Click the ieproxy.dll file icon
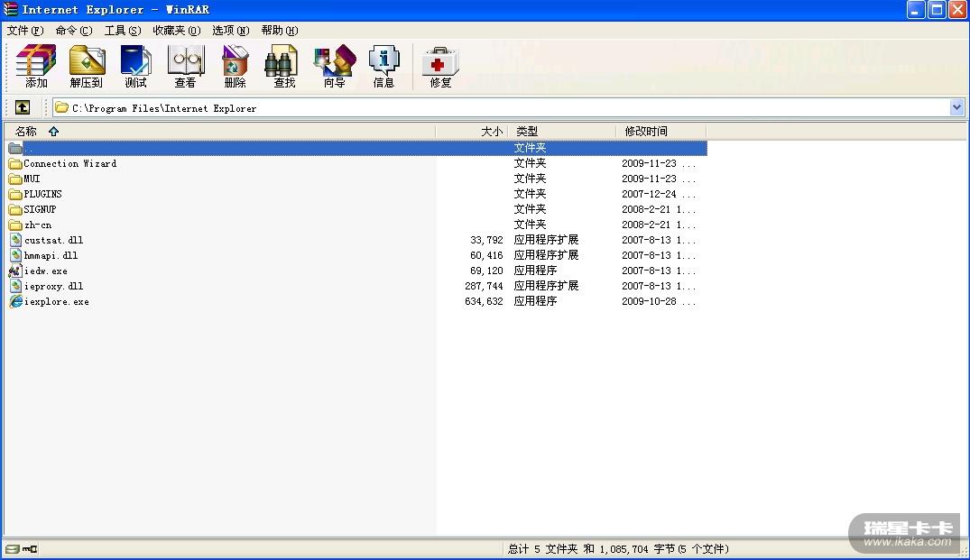The width and height of the screenshot is (970, 560). [x=16, y=286]
